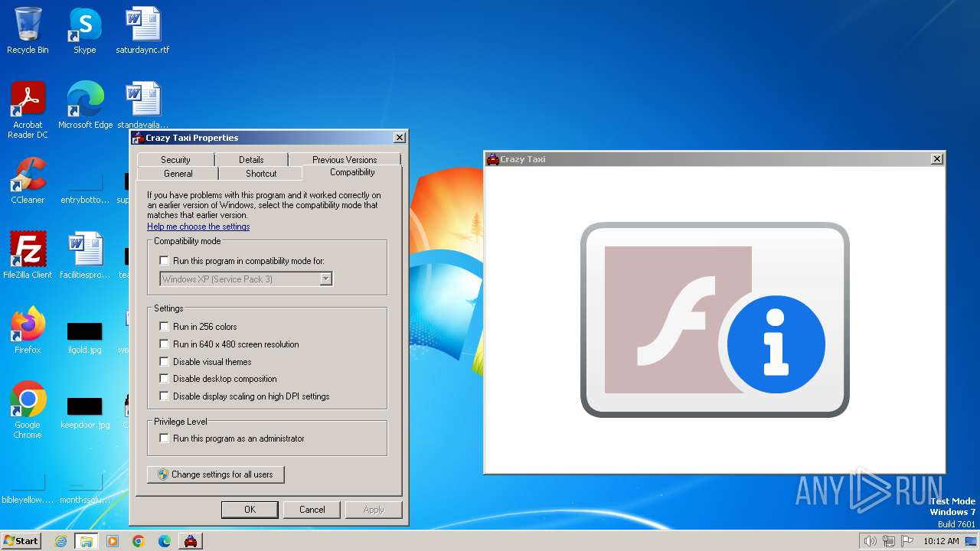This screenshot has height=551, width=980.
Task: Click the Apply button
Action: tap(374, 510)
